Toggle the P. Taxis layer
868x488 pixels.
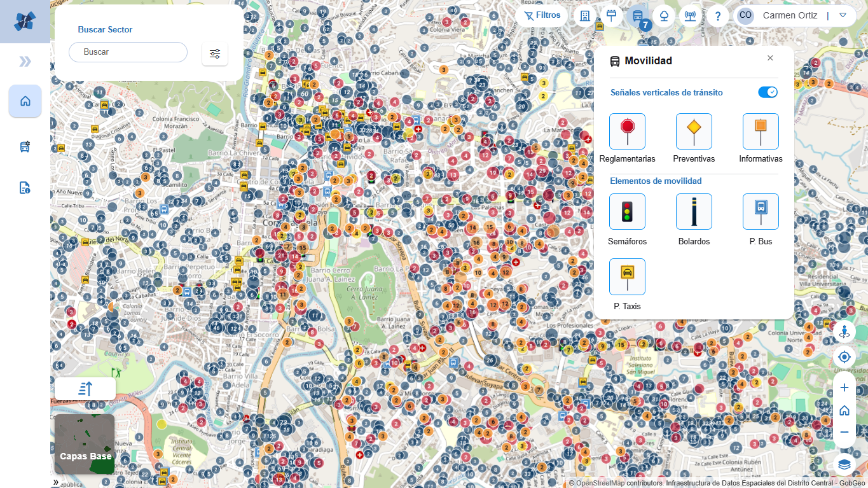point(627,277)
